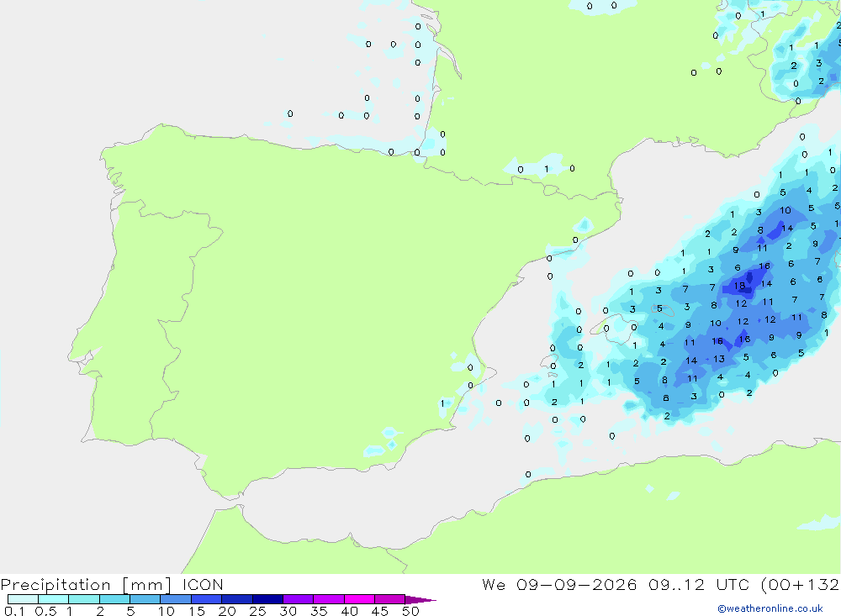Select the swatch between 15 and 20
The height and width of the screenshot is (616, 841).
point(207,599)
